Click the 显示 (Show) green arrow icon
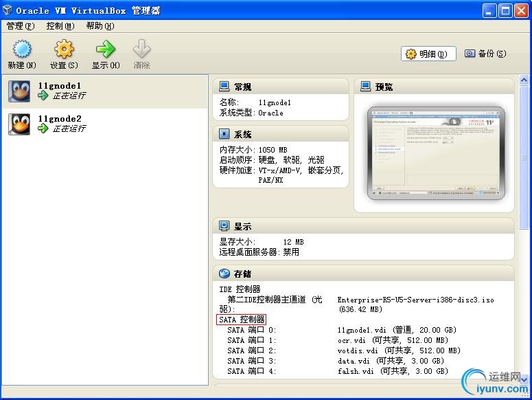This screenshot has height=400, width=532. (106, 49)
